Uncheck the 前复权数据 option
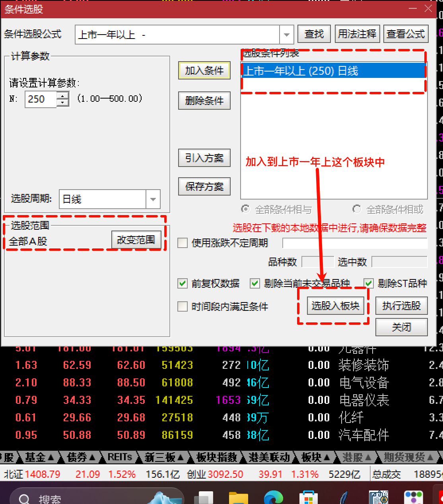This screenshot has height=504, width=443. tap(183, 283)
